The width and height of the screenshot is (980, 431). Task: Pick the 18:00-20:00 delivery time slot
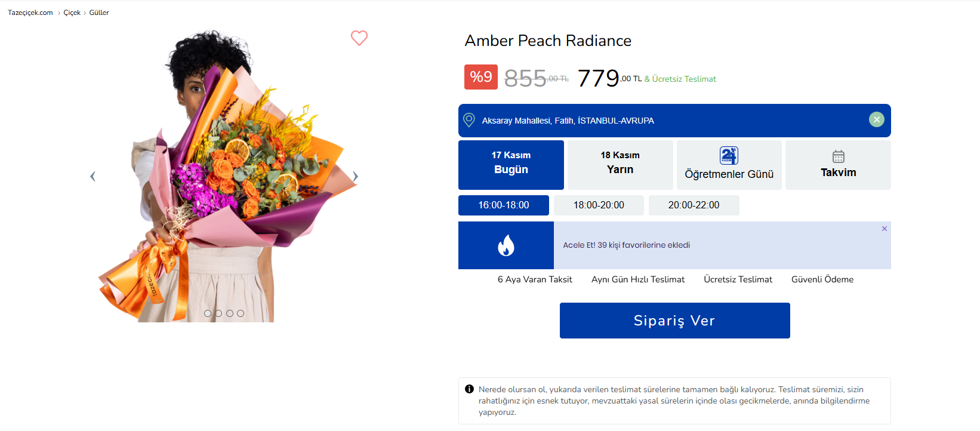pos(599,205)
